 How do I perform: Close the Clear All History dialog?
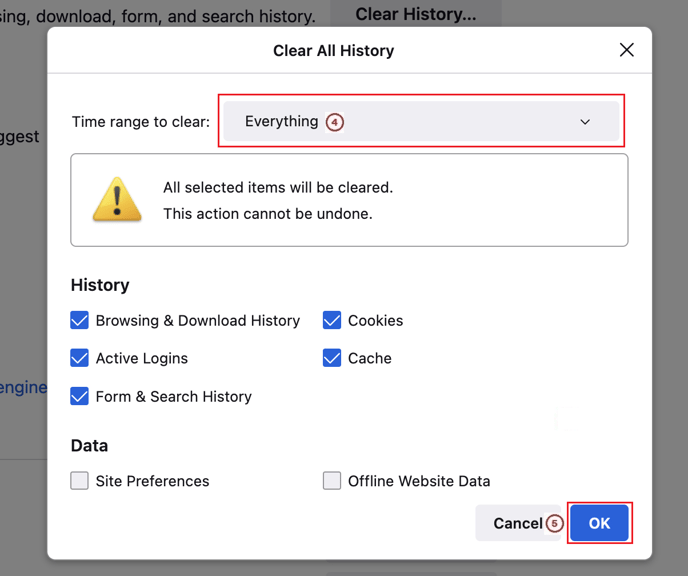[626, 50]
